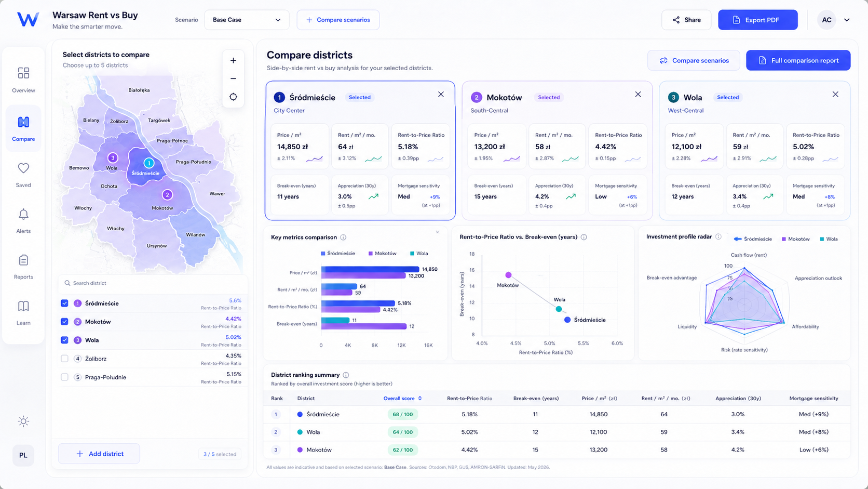Recenter map with the locate icon
The height and width of the screenshot is (489, 868).
point(233,97)
